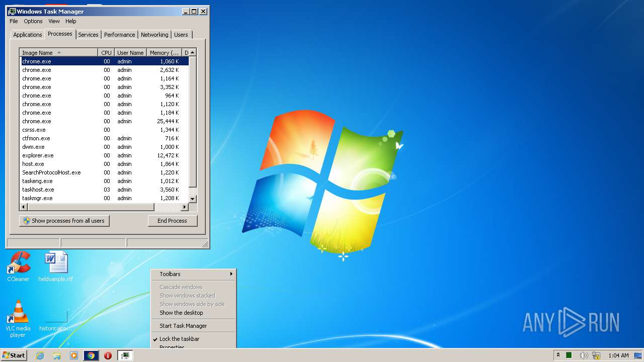This screenshot has height=362, width=644.
Task: Sort processes by User Name column
Action: point(130,53)
